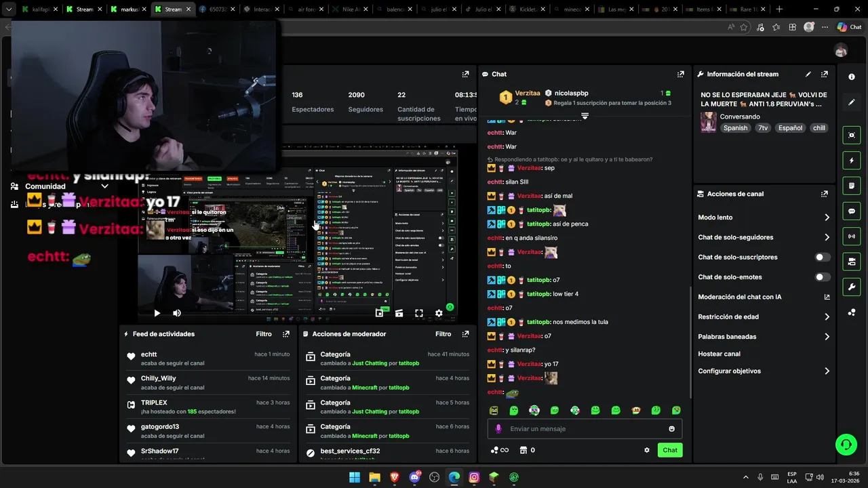Toggle the lightning activity feed sidebar icon

(x=852, y=161)
